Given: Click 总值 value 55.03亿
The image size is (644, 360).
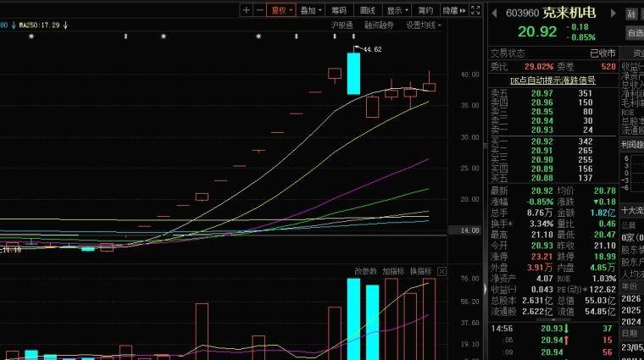Looking at the screenshot, I should point(601,301).
